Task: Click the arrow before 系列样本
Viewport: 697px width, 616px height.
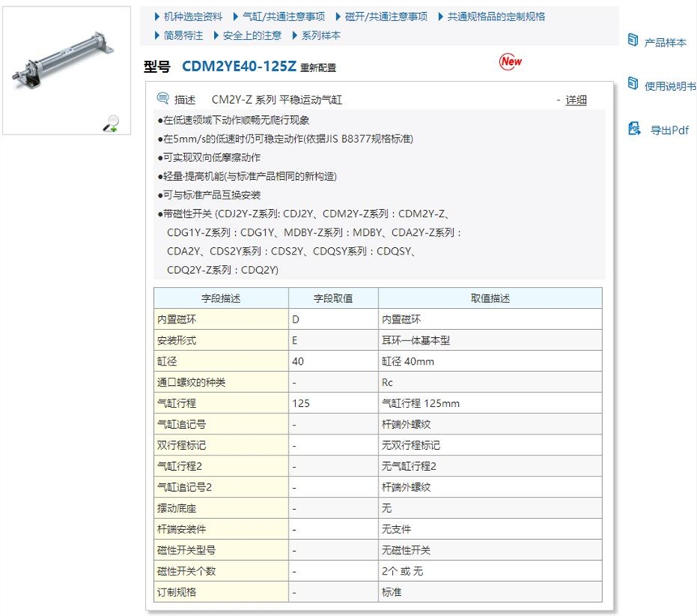Action: coord(295,36)
